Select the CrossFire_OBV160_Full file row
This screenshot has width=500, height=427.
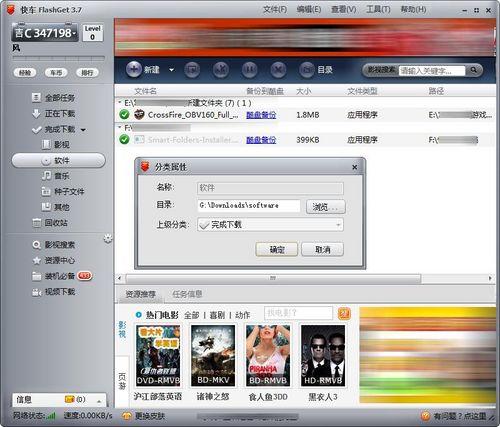(x=305, y=115)
